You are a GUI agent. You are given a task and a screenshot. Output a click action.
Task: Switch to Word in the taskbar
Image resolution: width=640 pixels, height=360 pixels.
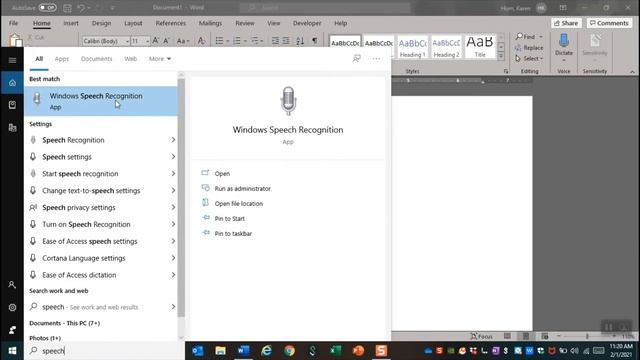tap(244, 351)
